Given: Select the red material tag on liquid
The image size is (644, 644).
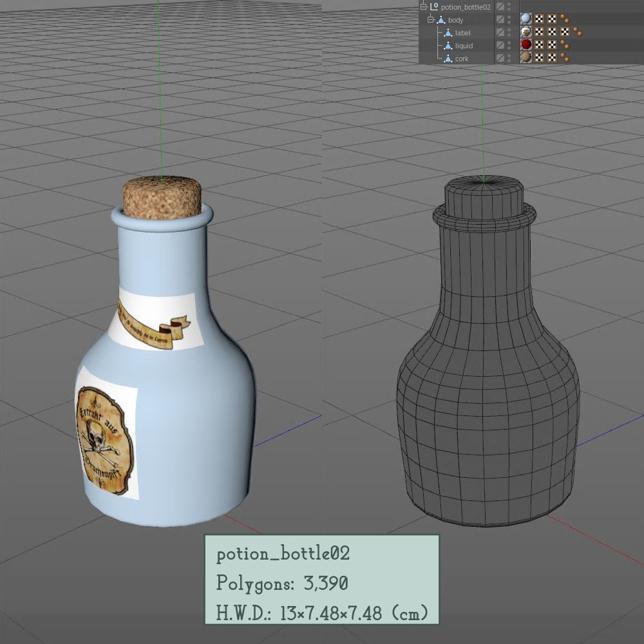Looking at the screenshot, I should pyautogui.click(x=526, y=44).
